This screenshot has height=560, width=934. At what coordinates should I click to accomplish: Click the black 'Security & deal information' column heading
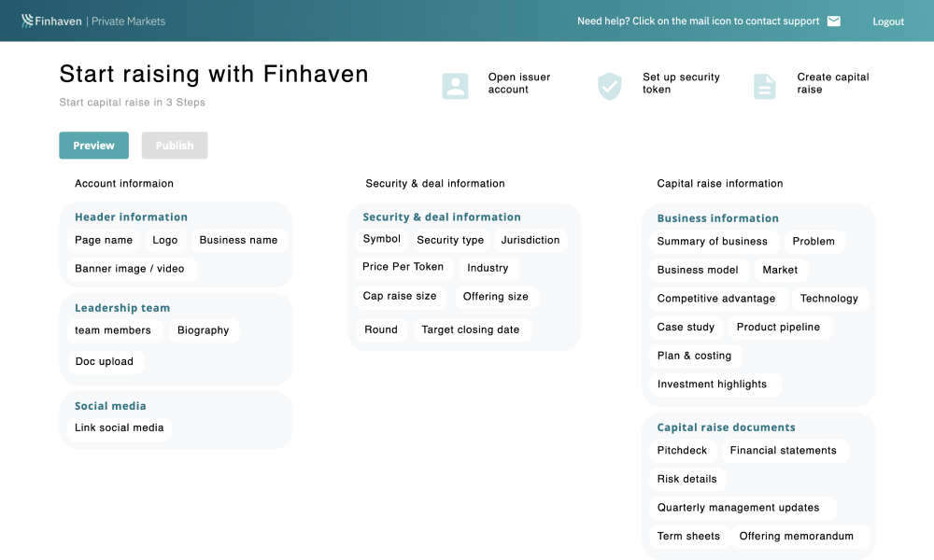[x=435, y=184]
